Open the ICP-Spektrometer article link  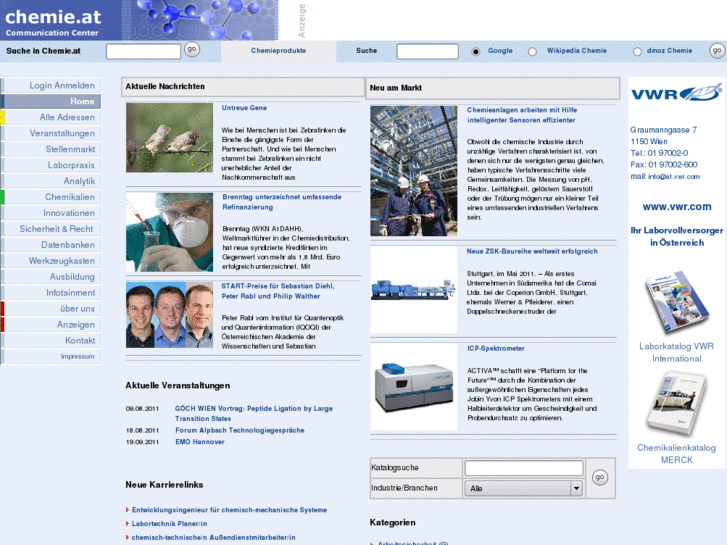pos(496,348)
